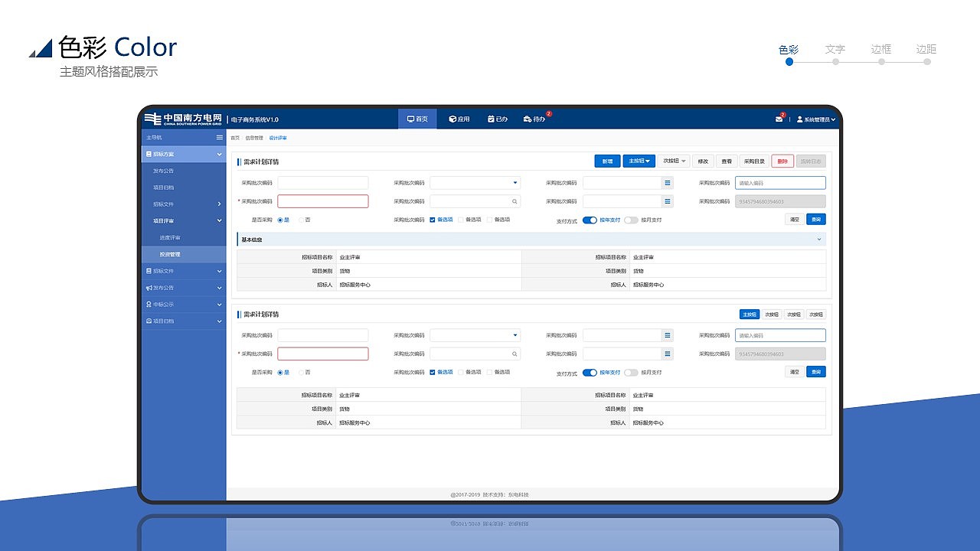The image size is (980, 551).
Task: Uncheck the checked 备选项 checkbox in second panel
Action: pos(433,372)
